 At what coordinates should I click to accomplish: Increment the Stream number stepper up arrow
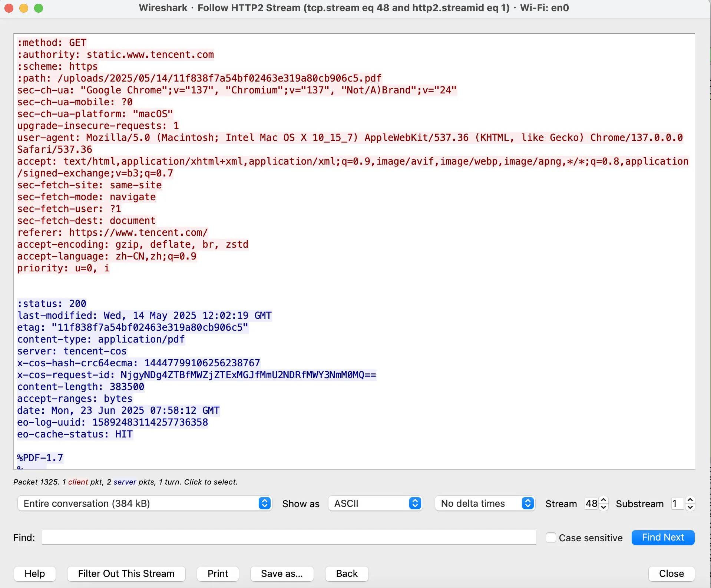[x=603, y=500]
